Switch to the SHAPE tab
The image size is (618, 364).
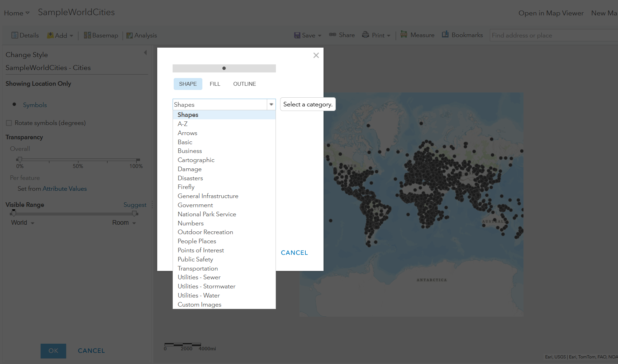[188, 84]
